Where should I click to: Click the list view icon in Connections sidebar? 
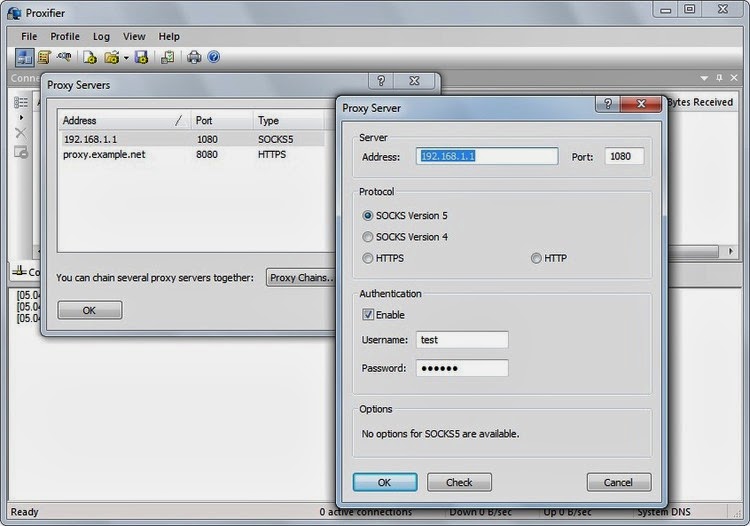(x=21, y=102)
